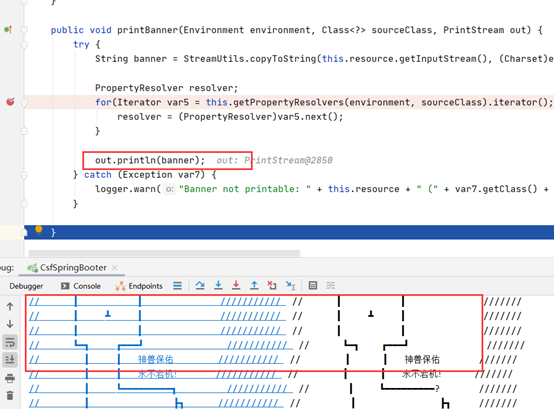
Task: Click the Print console output icon
Action: [10, 378]
